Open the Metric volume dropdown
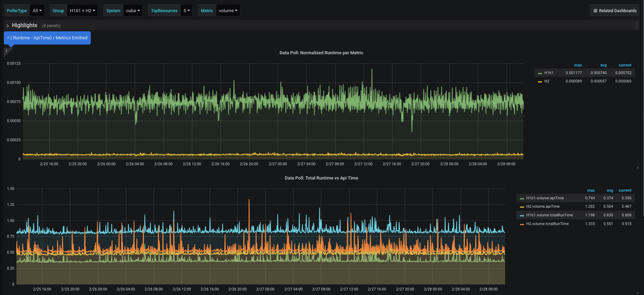 228,10
